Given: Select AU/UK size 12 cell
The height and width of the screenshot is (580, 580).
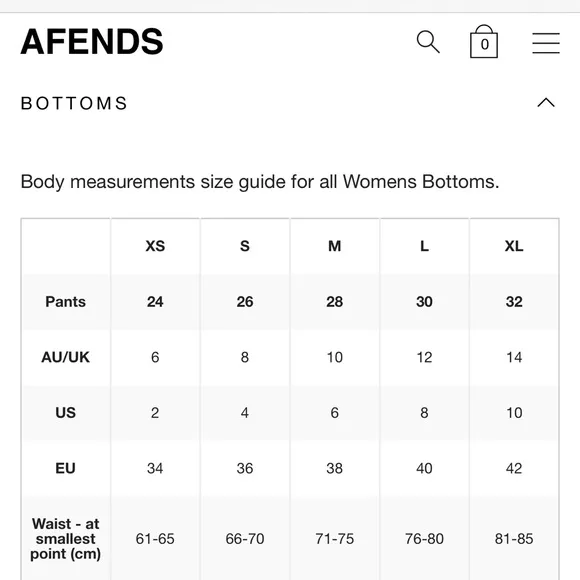Looking at the screenshot, I should click(x=424, y=357).
